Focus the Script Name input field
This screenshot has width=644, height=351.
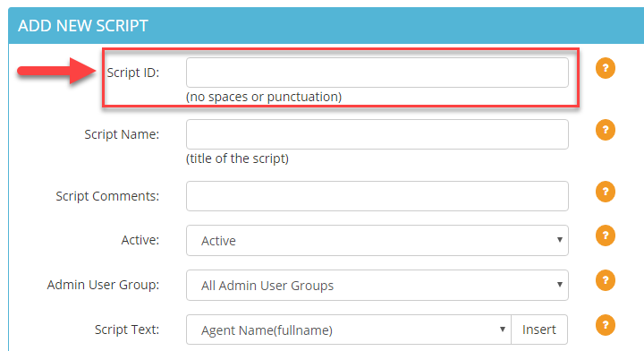click(x=377, y=134)
